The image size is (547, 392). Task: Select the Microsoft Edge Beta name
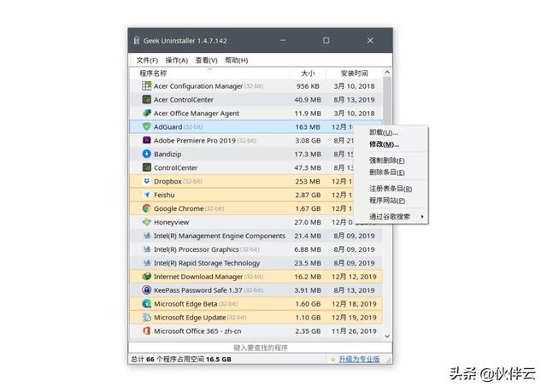tap(185, 304)
